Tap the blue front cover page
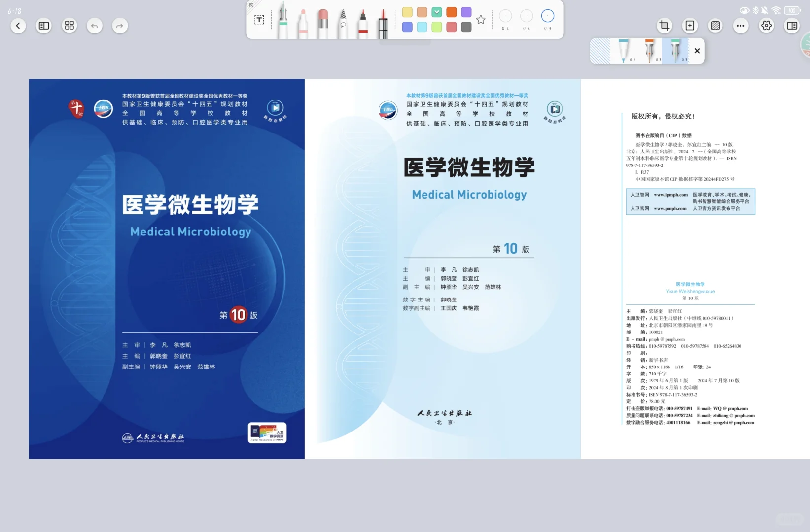 pos(167,268)
